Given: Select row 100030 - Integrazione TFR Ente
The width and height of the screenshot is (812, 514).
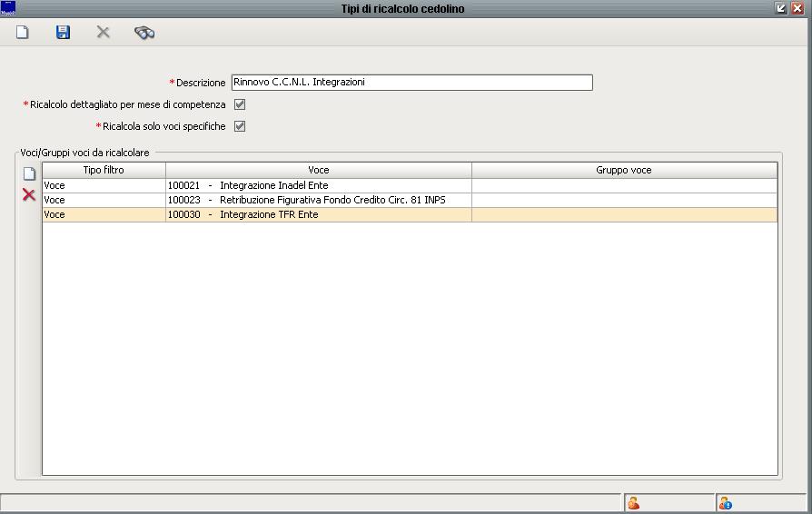Looking at the screenshot, I should [410, 214].
